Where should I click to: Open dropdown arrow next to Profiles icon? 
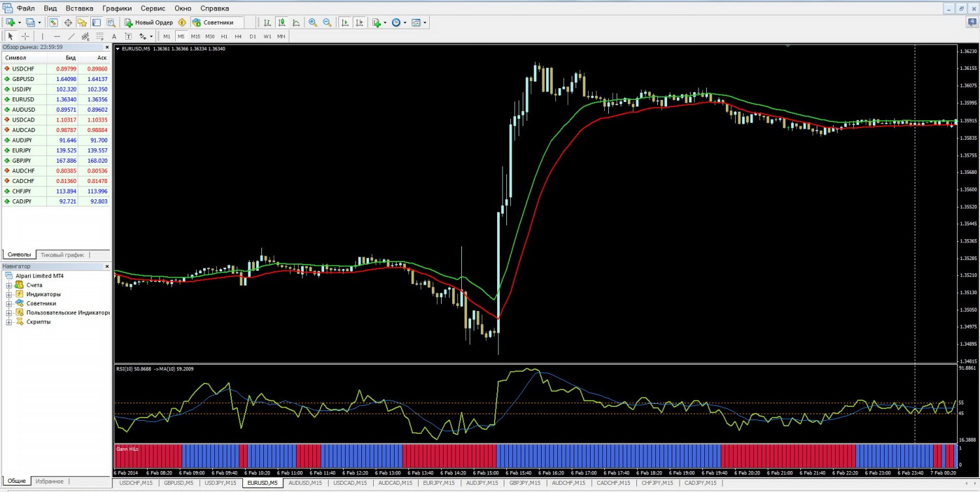(x=39, y=22)
